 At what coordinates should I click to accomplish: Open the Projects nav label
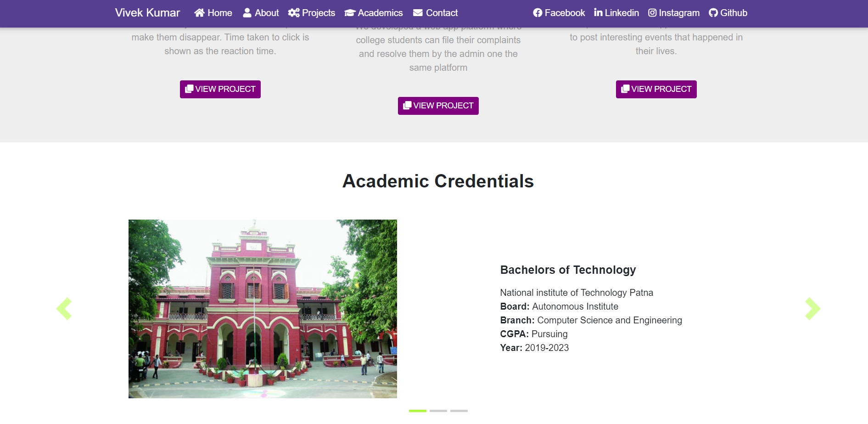pyautogui.click(x=319, y=13)
